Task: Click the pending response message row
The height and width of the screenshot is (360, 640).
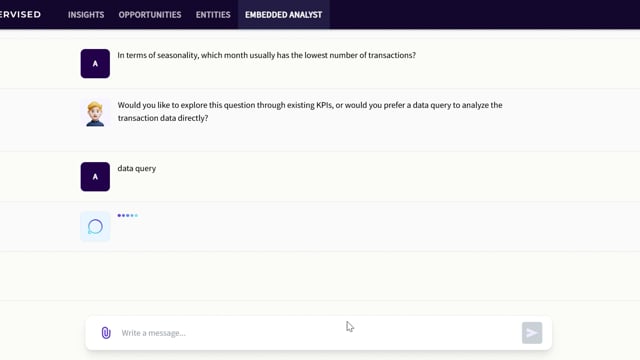Action: pyautogui.click(x=320, y=227)
